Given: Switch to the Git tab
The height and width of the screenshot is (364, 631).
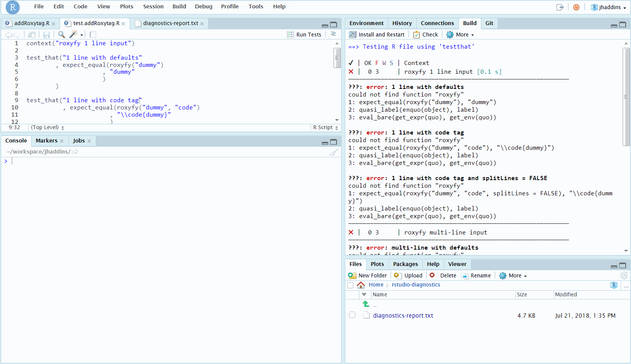Looking at the screenshot, I should [489, 23].
